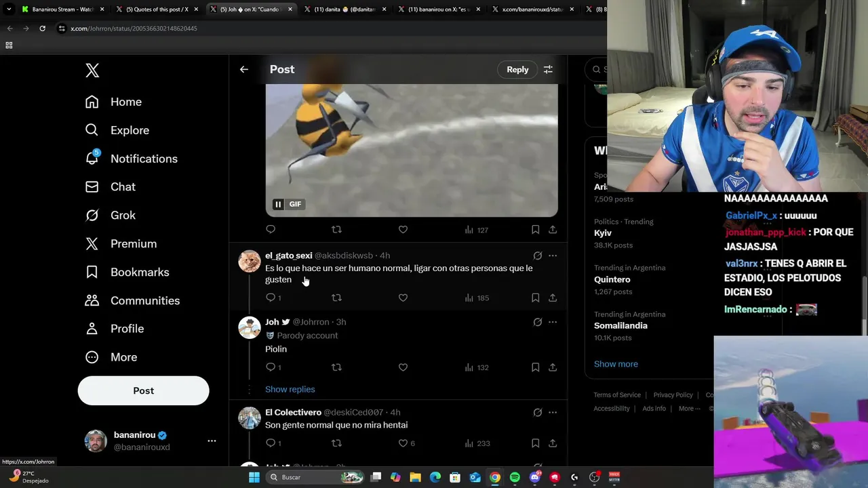Click Show more under trends
The width and height of the screenshot is (868, 488).
[x=616, y=364]
